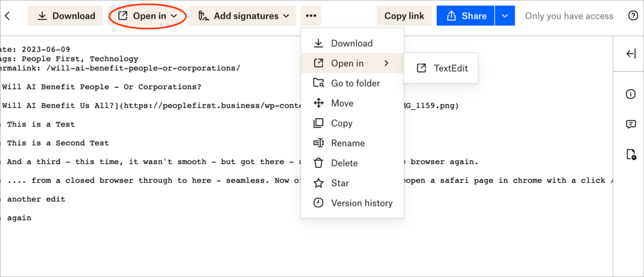Click the 'This is a Second Test' line
The image size is (644, 277).
58,143
